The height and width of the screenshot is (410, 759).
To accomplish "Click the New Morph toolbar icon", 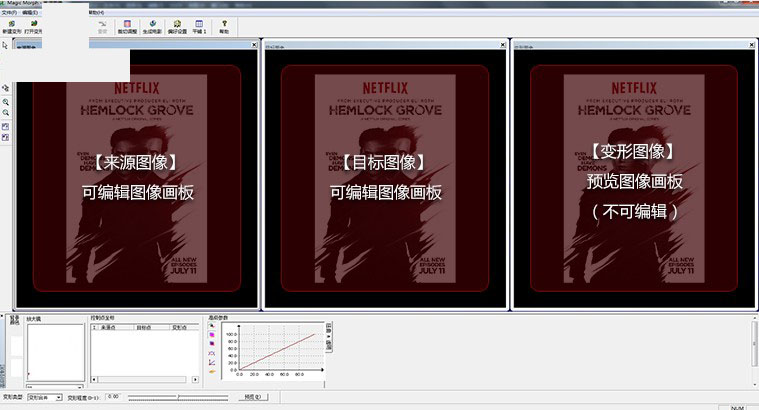I will click(x=11, y=27).
